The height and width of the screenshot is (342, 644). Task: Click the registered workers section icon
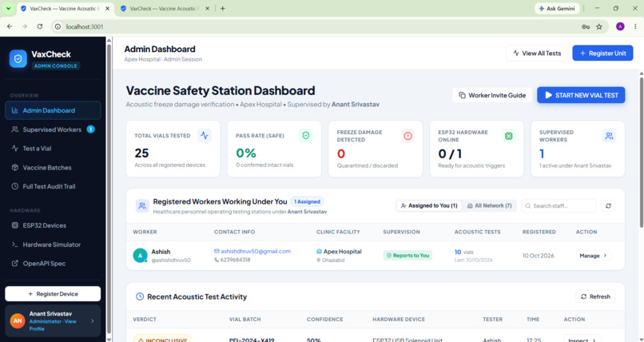point(142,205)
